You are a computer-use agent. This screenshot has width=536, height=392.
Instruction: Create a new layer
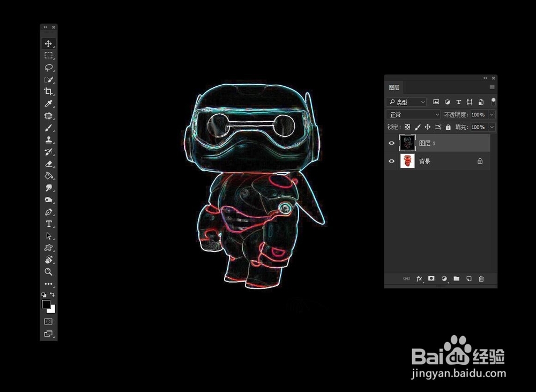[x=468, y=278]
